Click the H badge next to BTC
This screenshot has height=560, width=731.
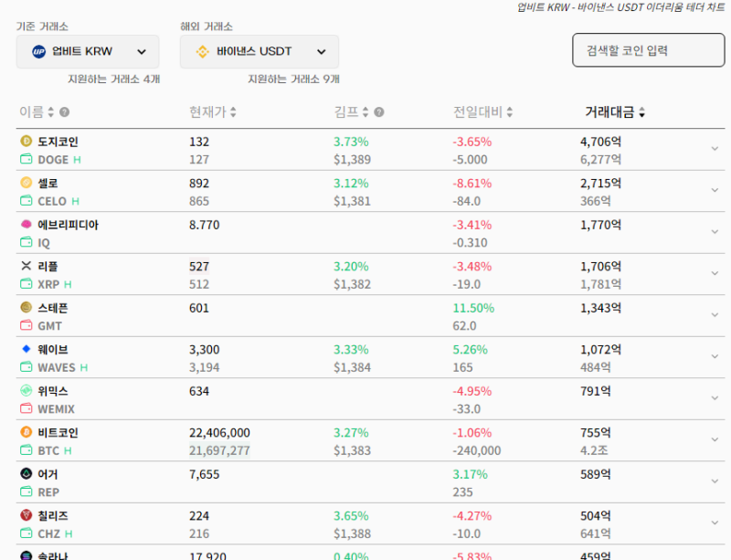pos(68,451)
